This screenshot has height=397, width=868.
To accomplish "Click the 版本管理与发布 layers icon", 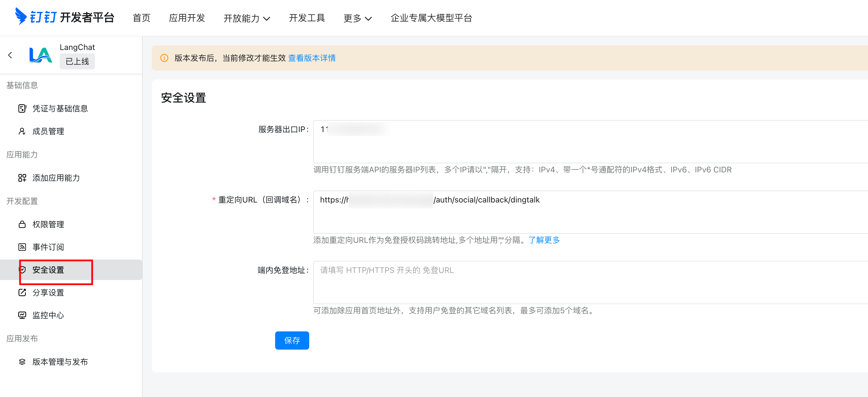I will tap(22, 362).
